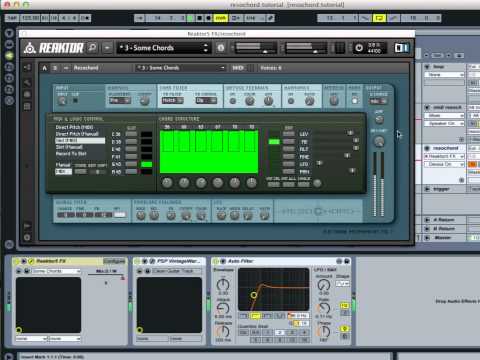The image size is (480, 360).
Task: Click the save preset icon on Auto Filter
Action: point(347,261)
